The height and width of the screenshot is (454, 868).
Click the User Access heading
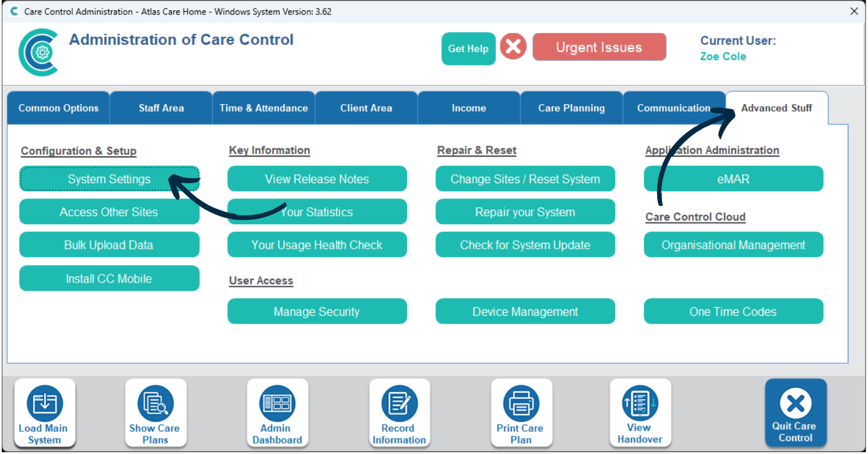(261, 281)
